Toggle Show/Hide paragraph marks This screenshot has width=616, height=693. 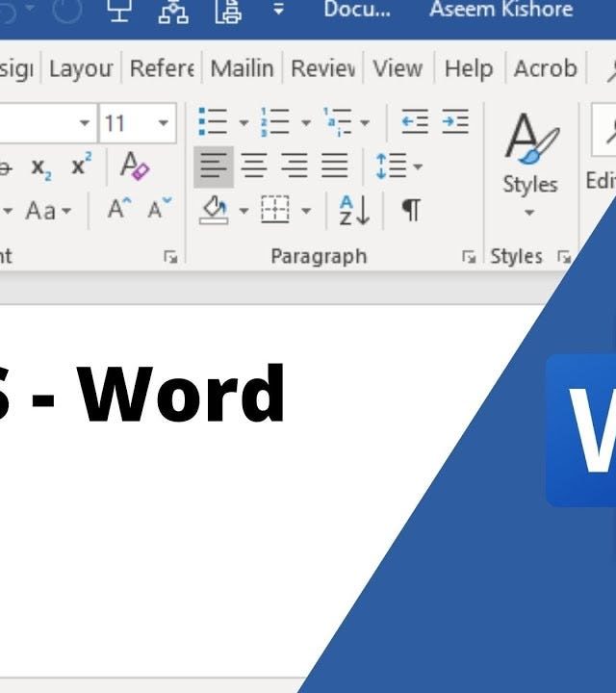click(x=411, y=210)
